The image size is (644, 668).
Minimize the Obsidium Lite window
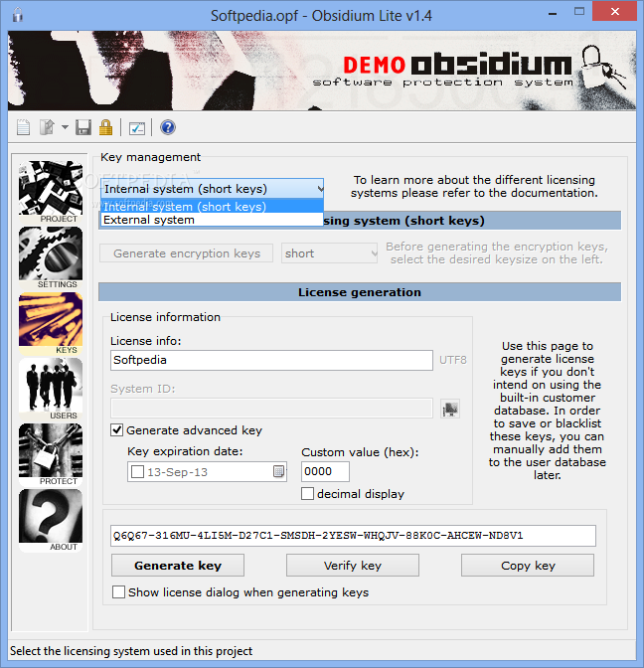coord(553,12)
